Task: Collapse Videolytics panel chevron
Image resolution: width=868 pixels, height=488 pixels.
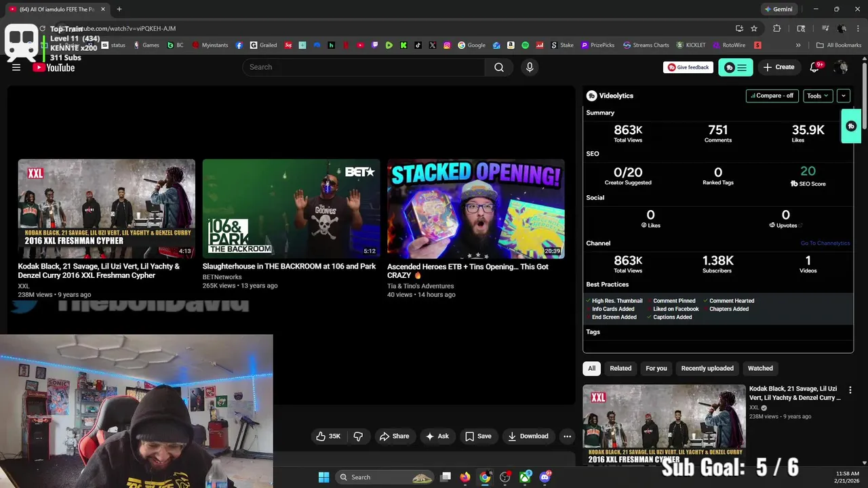Action: click(x=844, y=96)
